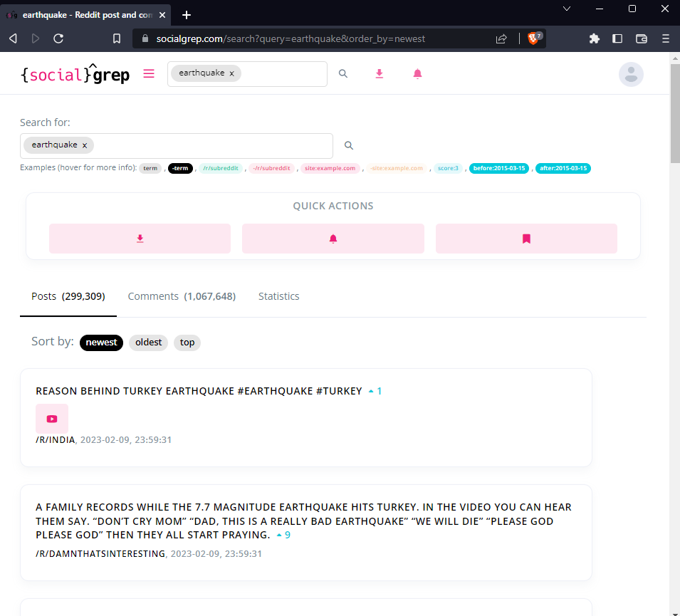View site info lock icon
680x616 pixels.
tap(145, 38)
